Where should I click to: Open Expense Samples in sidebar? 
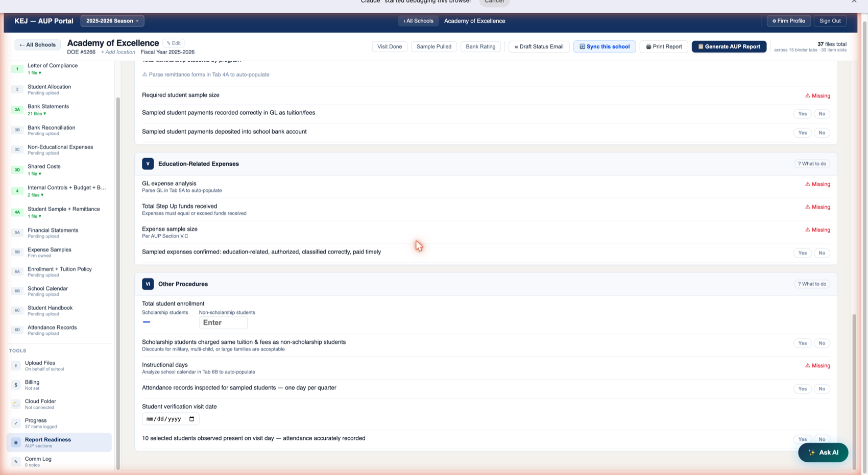59,252
